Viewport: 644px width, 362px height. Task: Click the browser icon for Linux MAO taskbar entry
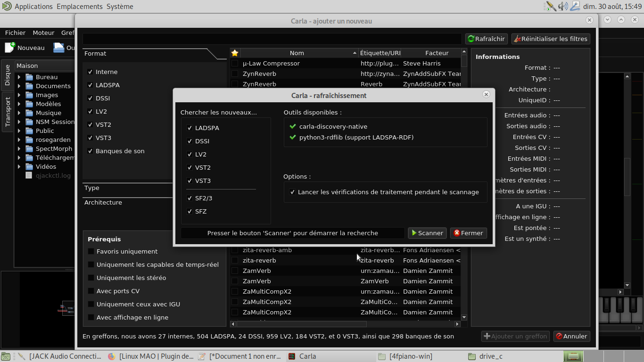[x=112, y=356]
